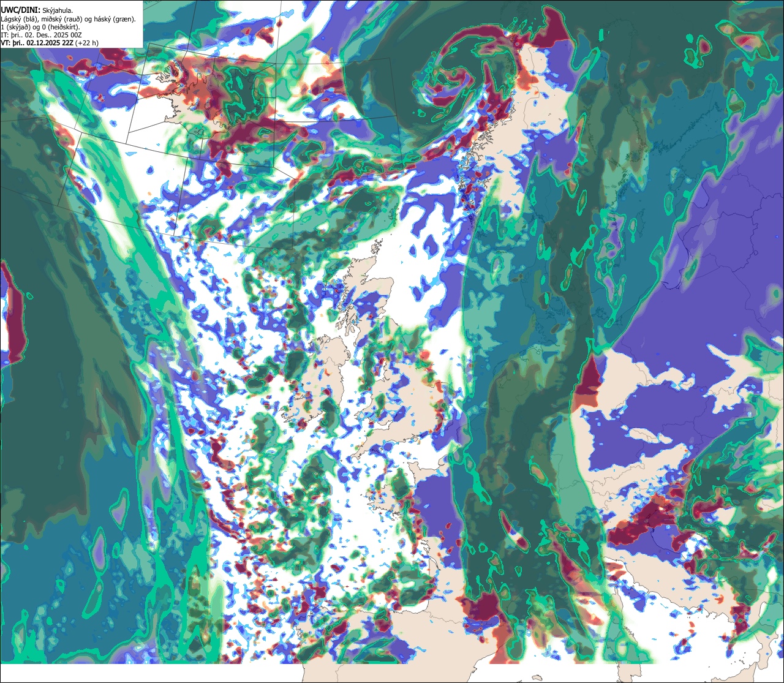Click the 'Lágský (blá), miðský (rauð)' legend line
Image resolution: width=784 pixels, height=683 pixels.
click(68, 19)
